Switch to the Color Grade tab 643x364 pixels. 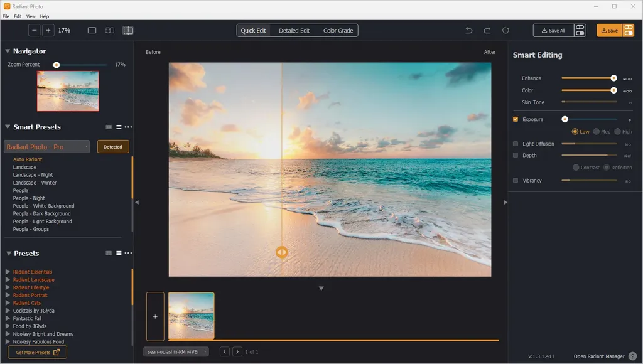pyautogui.click(x=338, y=31)
